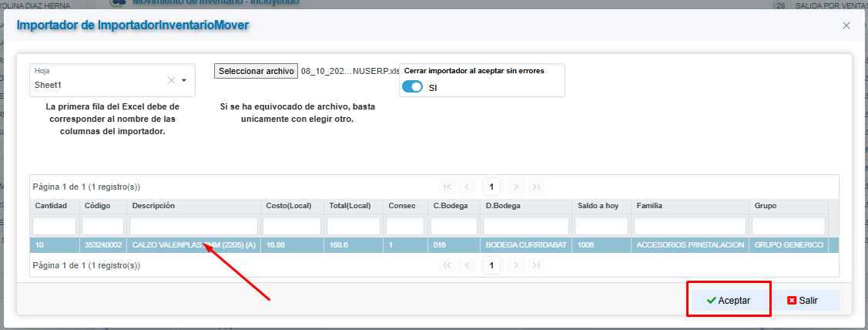Jump to last page in top pager

[x=536, y=187]
